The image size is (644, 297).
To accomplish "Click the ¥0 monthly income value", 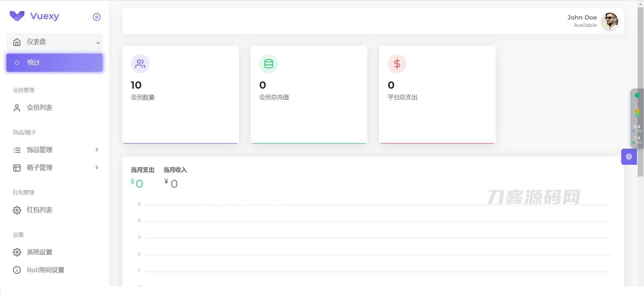I will [171, 184].
